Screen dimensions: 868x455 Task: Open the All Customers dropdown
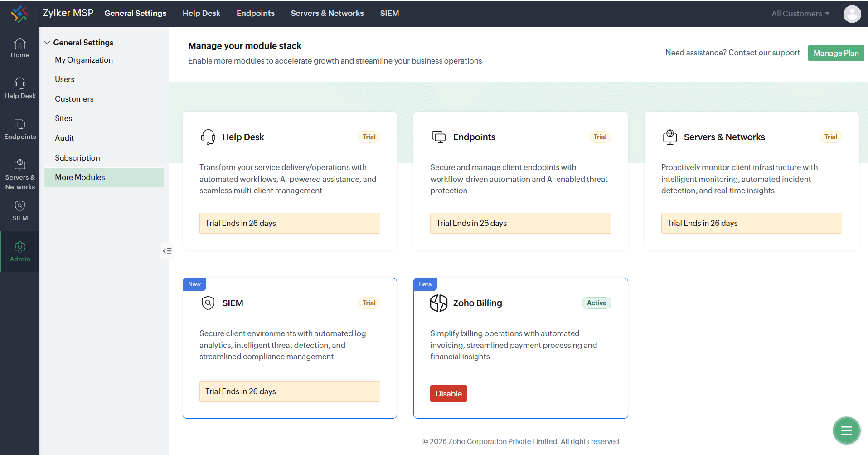click(x=800, y=14)
